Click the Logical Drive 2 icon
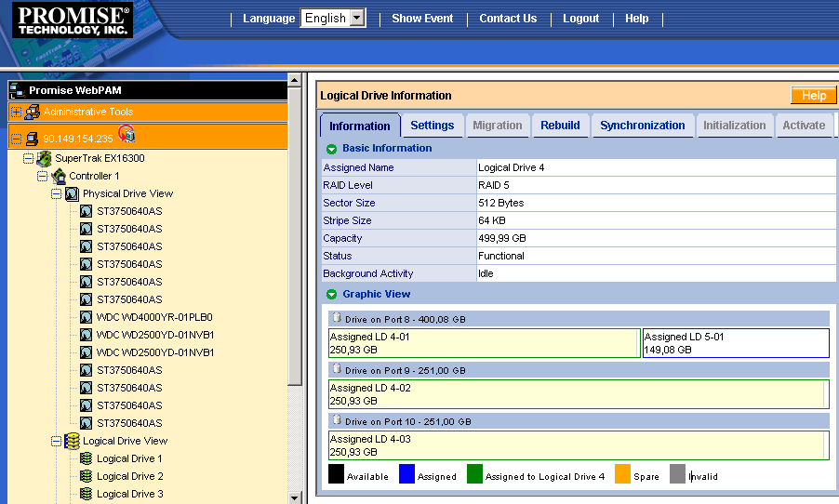The width and height of the screenshot is (839, 504). 87,477
